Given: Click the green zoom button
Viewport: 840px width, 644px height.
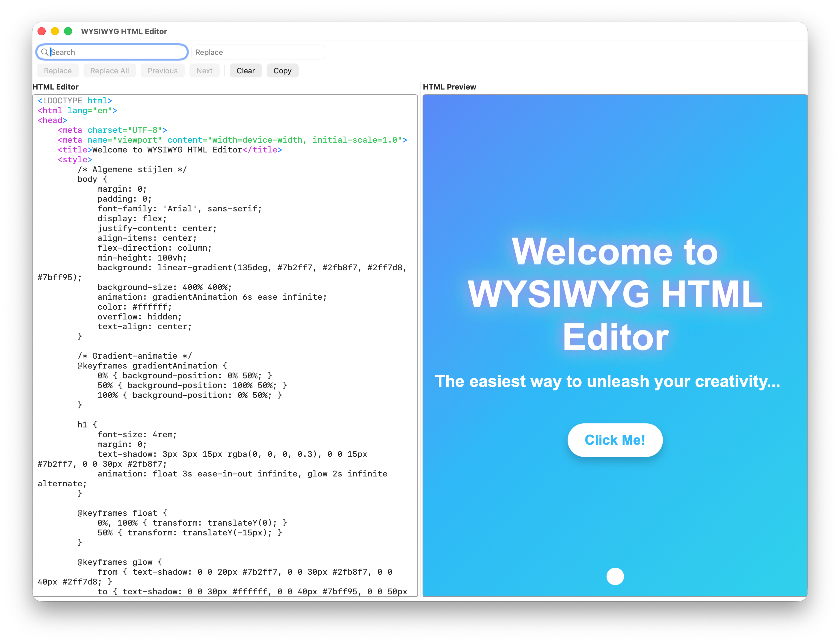Looking at the screenshot, I should pyautogui.click(x=68, y=31).
